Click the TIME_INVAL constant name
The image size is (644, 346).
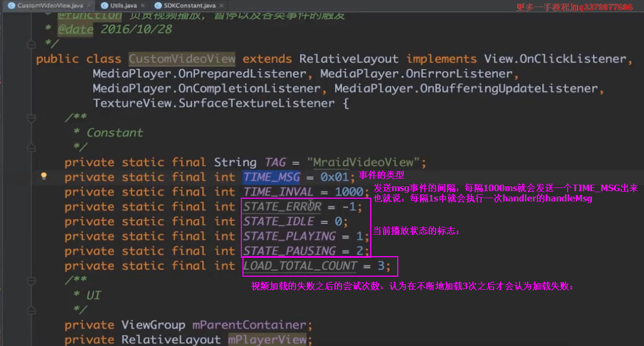point(278,192)
